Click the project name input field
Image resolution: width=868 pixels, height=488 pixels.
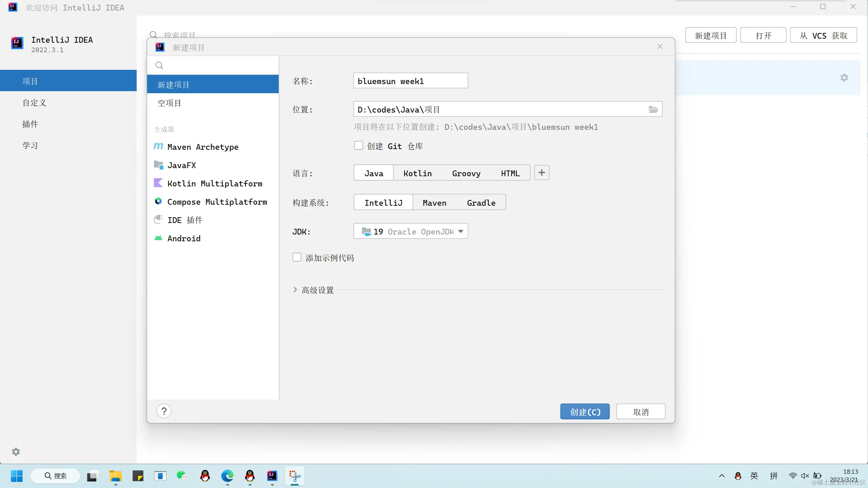click(410, 81)
